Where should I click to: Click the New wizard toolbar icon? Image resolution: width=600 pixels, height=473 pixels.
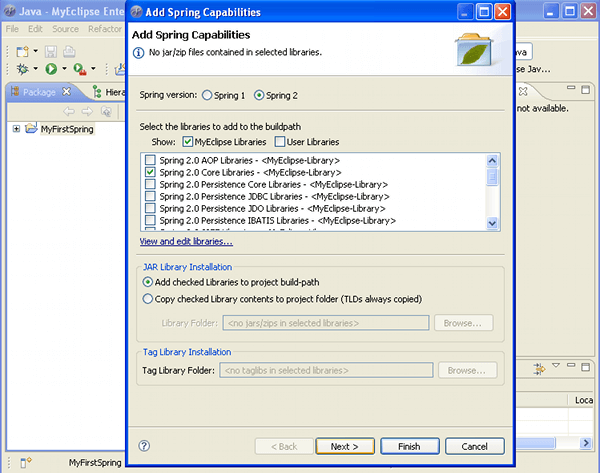click(x=22, y=51)
